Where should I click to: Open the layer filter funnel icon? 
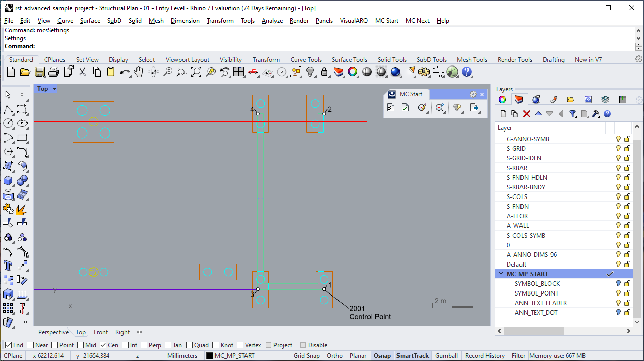point(573,114)
